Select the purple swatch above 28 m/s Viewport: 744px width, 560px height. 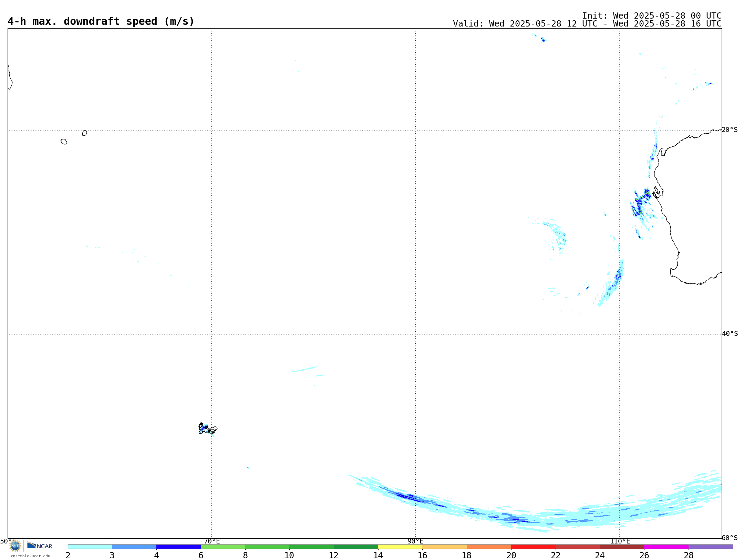point(711,547)
